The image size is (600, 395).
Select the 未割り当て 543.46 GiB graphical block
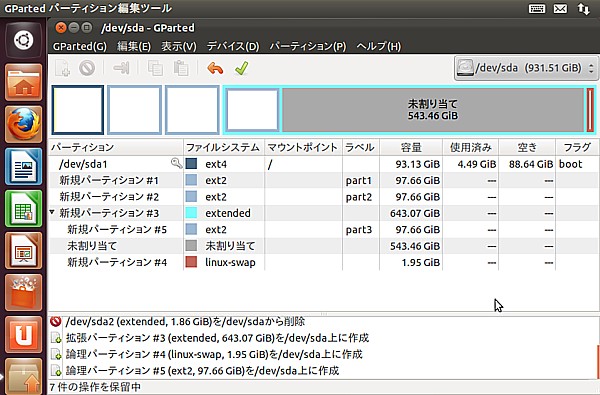[x=433, y=110]
